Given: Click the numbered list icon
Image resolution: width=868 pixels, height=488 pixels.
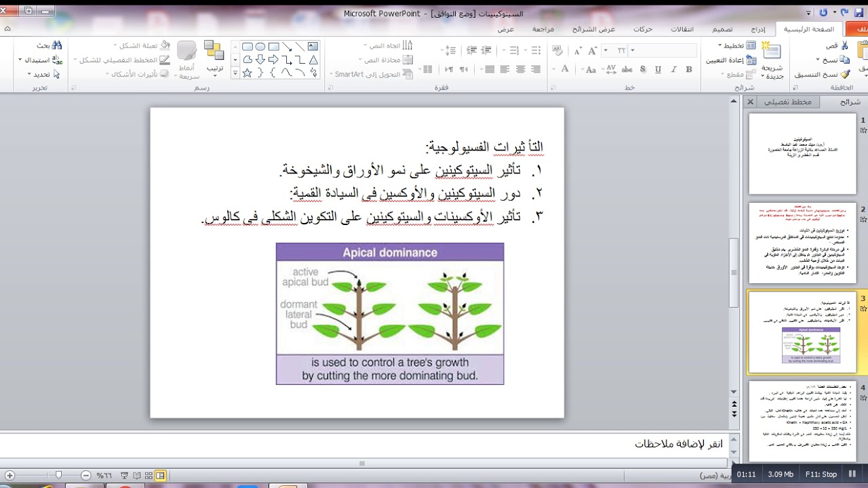Looking at the screenshot, I should (514, 50).
